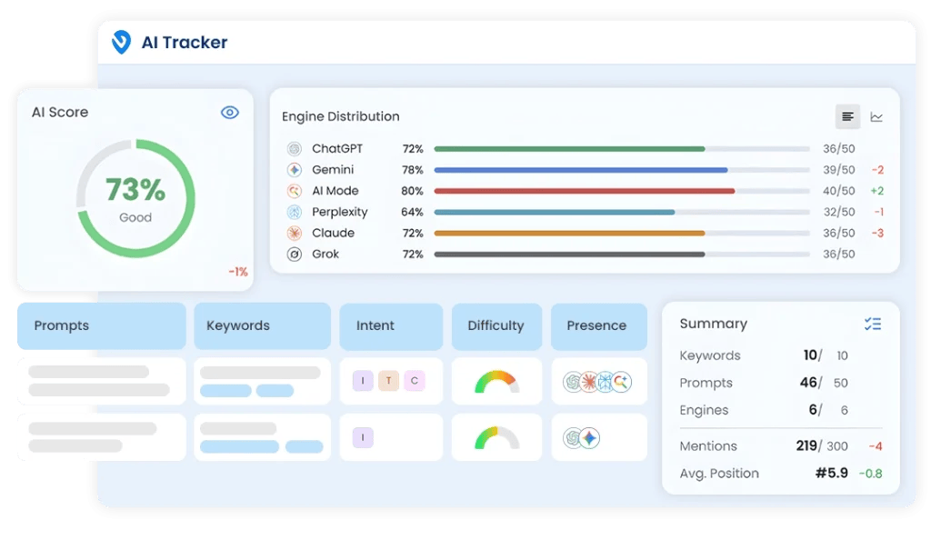Click the AI Mode engine icon
The image size is (931, 560).
295,191
